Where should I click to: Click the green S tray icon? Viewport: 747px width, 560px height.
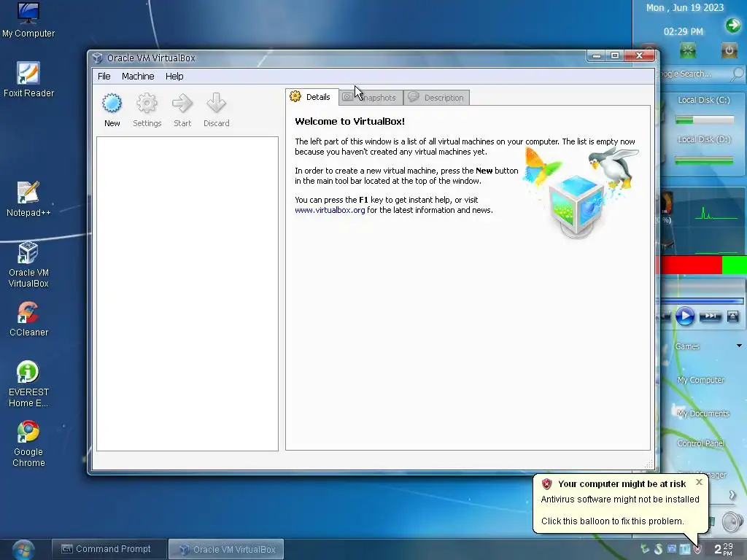(x=659, y=549)
